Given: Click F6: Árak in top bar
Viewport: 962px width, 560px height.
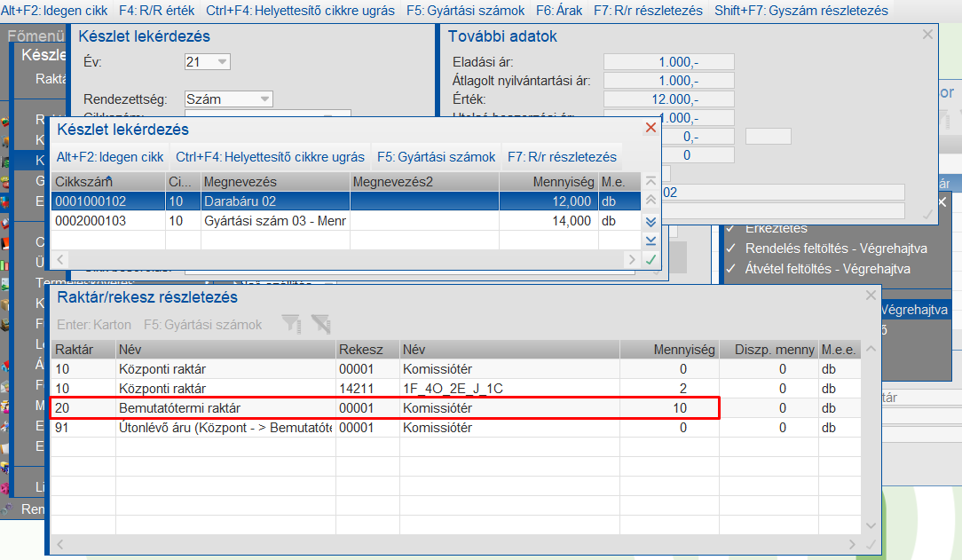Looking at the screenshot, I should coord(559,11).
